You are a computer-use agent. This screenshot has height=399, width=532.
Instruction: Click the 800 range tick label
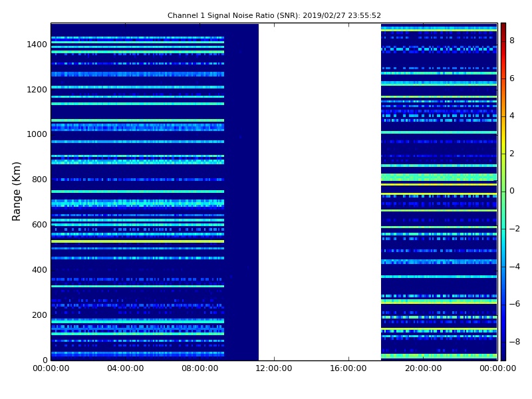[39, 180]
